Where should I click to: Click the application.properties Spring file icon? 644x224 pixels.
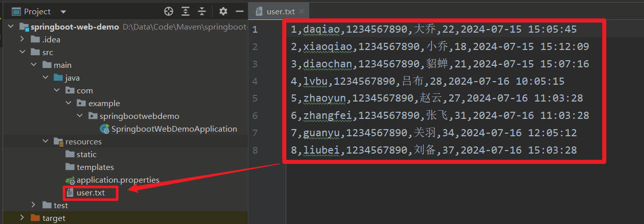point(70,180)
